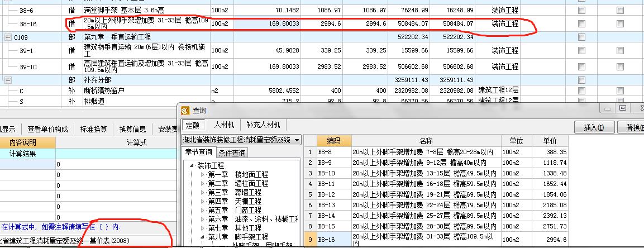Open the 查看单价构成 tab
Image resolution: width=644 pixels, height=248 pixels.
point(47,130)
